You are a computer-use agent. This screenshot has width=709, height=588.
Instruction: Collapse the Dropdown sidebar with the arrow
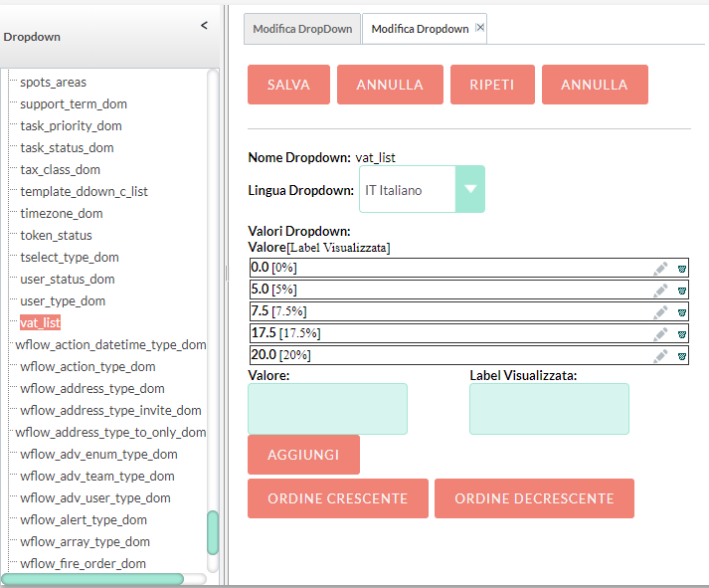pyautogui.click(x=204, y=25)
